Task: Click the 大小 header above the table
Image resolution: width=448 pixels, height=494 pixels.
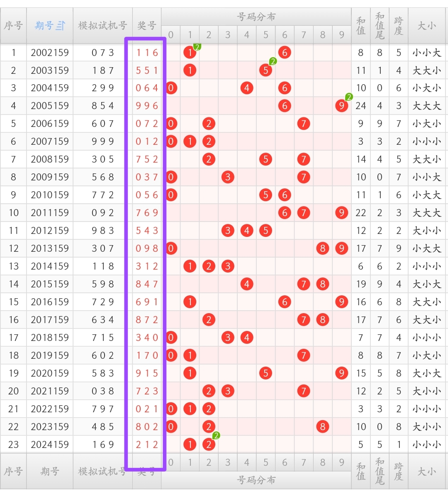Action: [426, 26]
